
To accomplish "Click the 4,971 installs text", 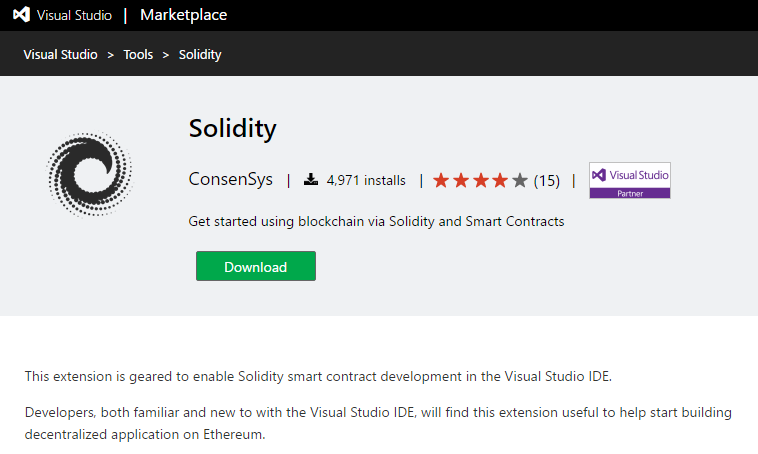I will click(x=366, y=181).
